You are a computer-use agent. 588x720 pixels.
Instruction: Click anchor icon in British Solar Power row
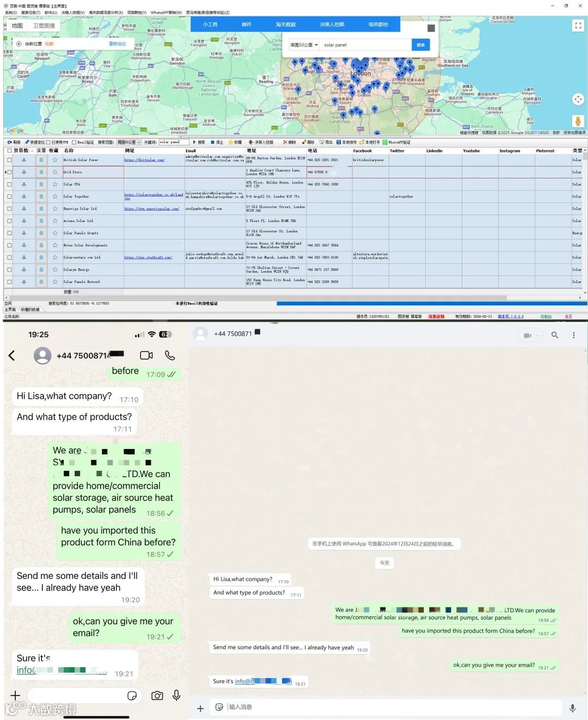pos(24,160)
